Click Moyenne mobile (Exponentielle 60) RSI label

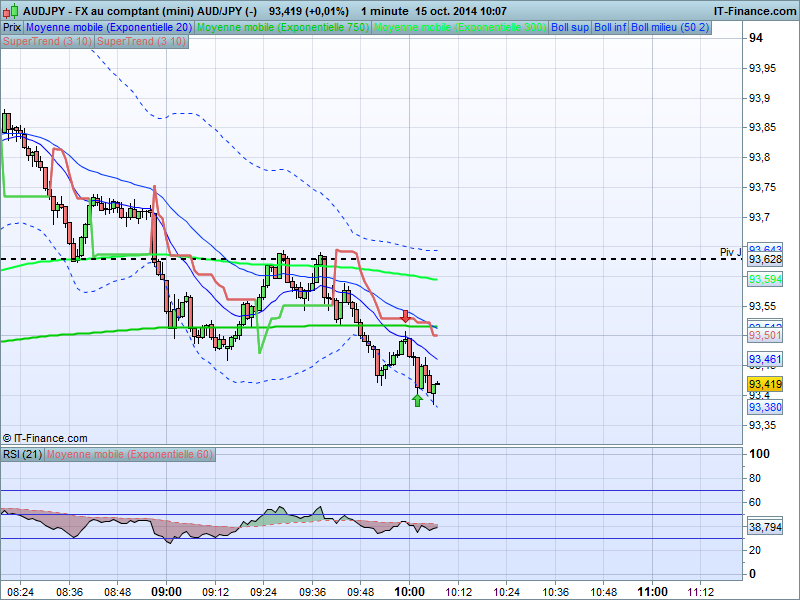130,454
